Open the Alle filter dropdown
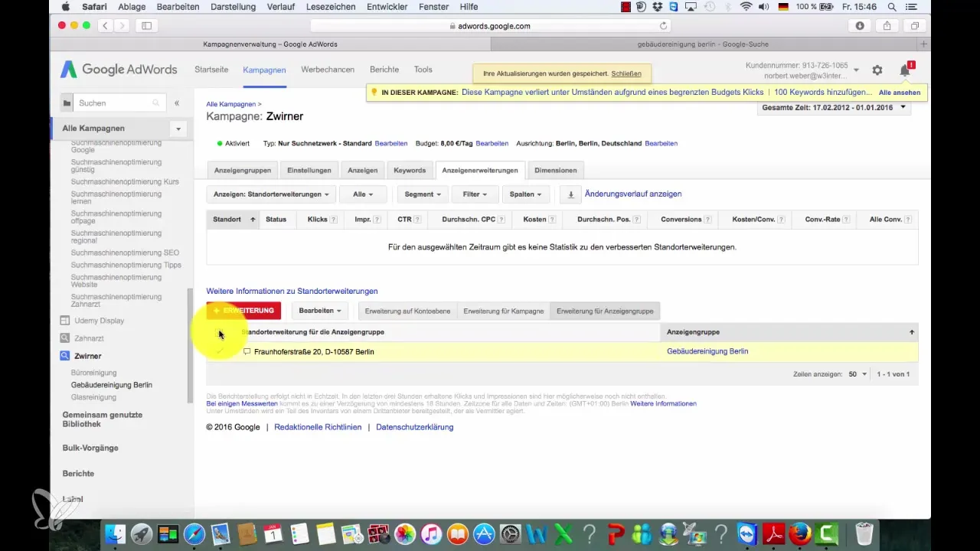The height and width of the screenshot is (551, 980). [x=364, y=194]
